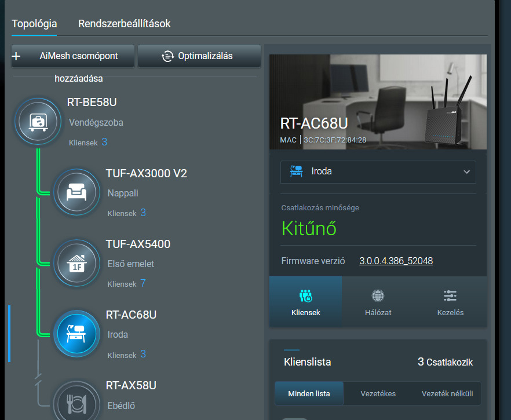
Task: Filter client list by Vezetékes
Action: point(378,393)
